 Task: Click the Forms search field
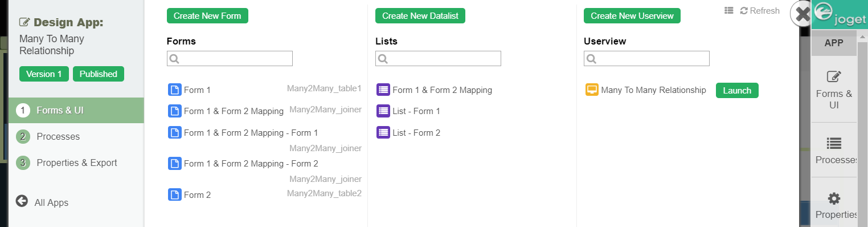tap(230, 58)
